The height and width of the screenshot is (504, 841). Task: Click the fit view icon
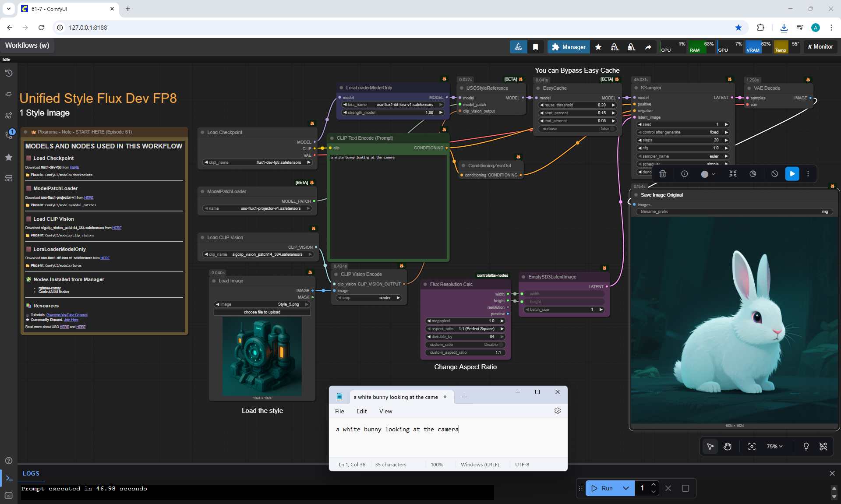point(752,446)
